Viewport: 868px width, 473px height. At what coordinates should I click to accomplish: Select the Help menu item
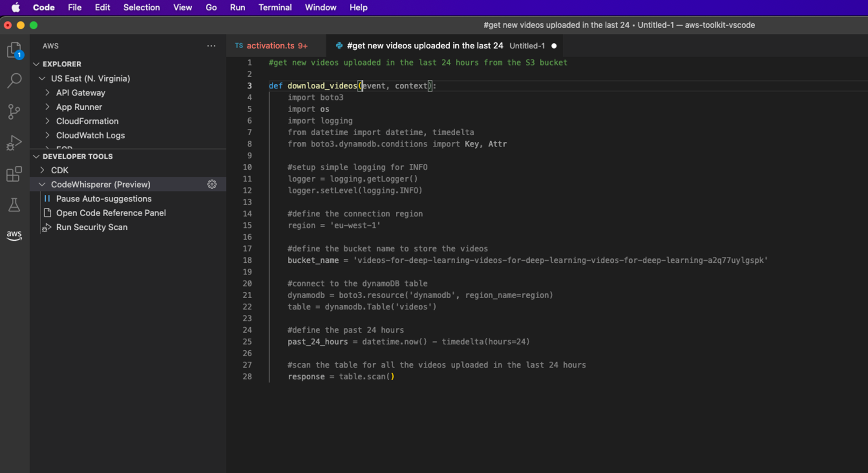click(x=357, y=7)
